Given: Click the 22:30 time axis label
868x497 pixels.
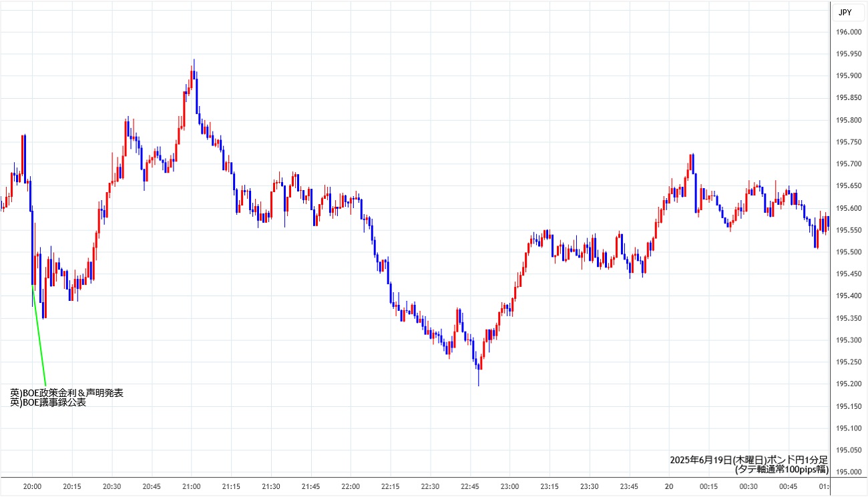Looking at the screenshot, I should [x=430, y=487].
